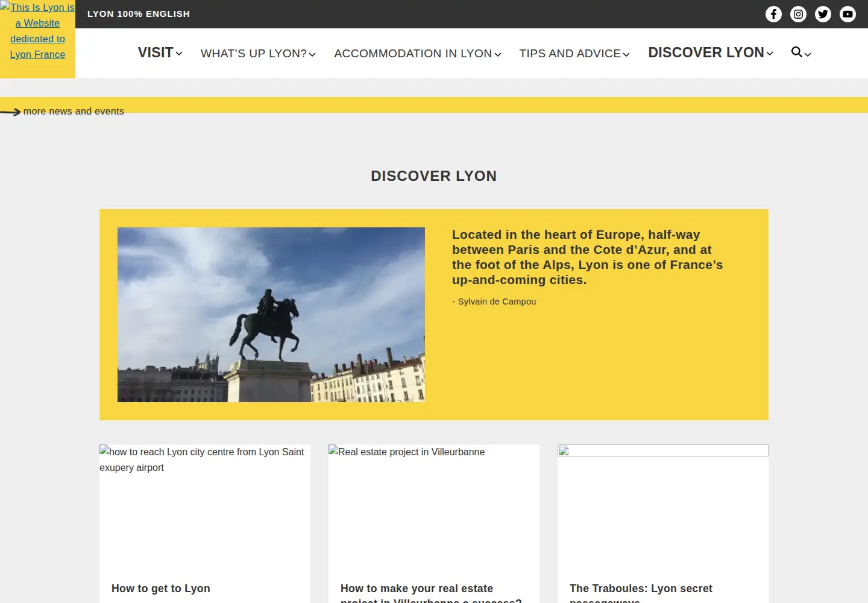The image size is (868, 603).
Task: Expand chevron beside Accommodation in Lyon
Action: [498, 55]
